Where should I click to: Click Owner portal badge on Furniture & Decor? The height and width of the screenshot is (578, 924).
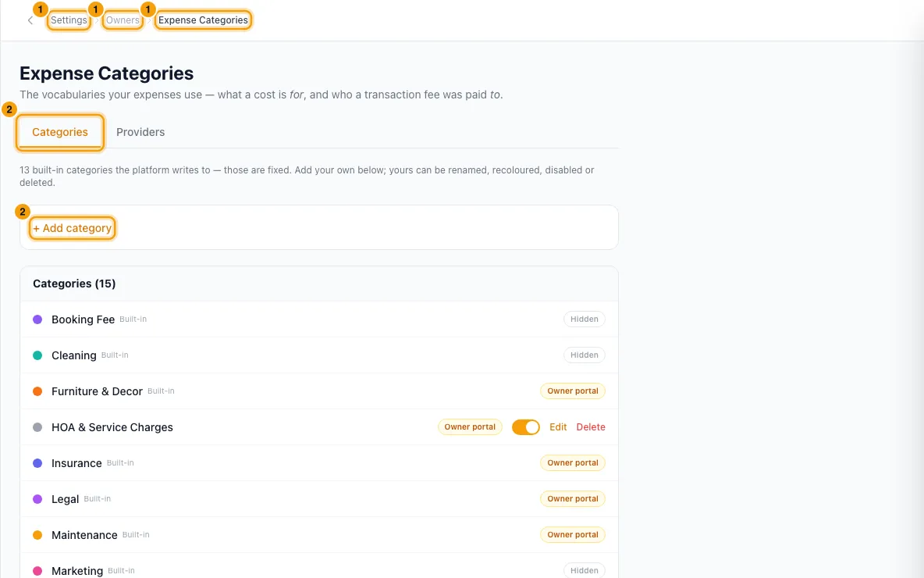pos(572,391)
